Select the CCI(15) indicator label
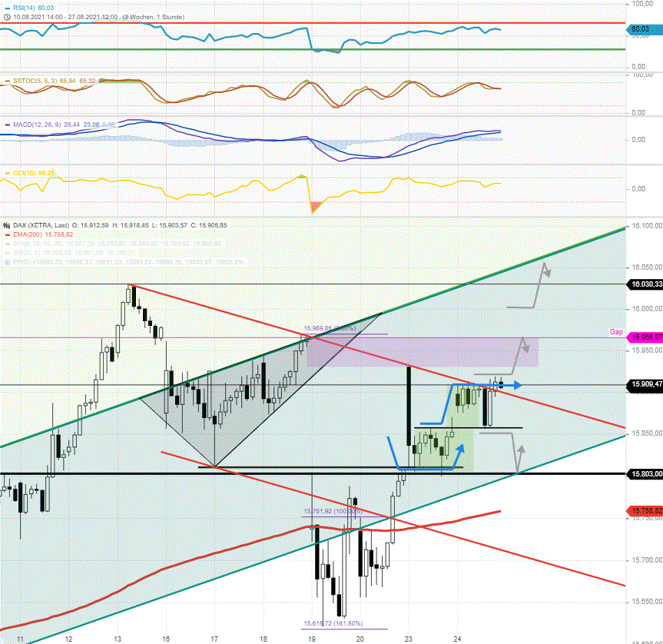663x644 pixels. [33, 173]
